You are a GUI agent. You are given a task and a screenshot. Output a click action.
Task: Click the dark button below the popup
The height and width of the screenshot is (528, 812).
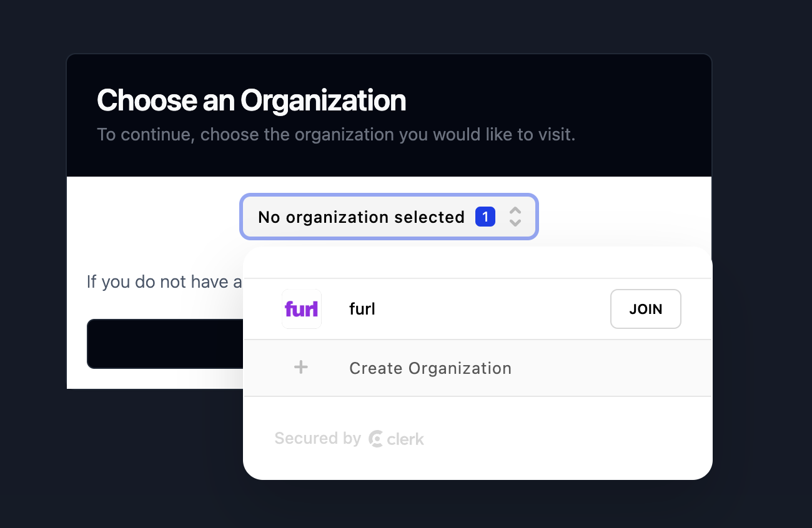(x=165, y=344)
